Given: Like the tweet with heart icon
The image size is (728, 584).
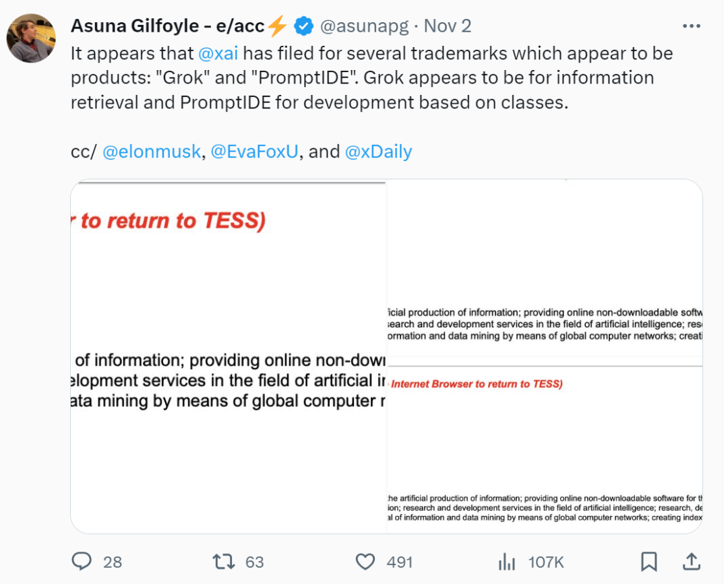Looking at the screenshot, I should (x=365, y=562).
